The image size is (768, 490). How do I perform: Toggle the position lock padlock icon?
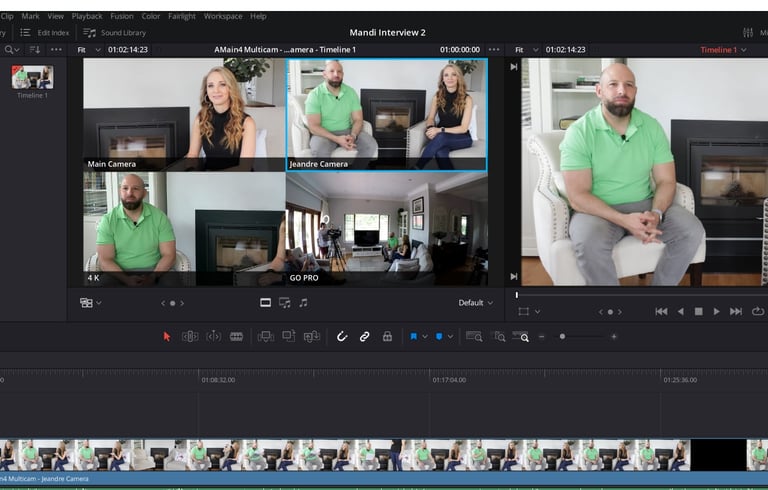(387, 337)
